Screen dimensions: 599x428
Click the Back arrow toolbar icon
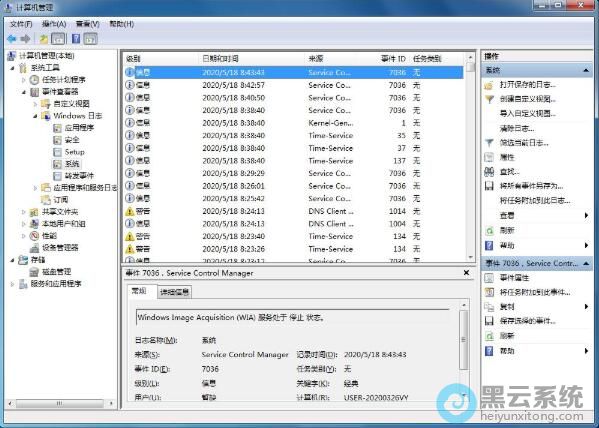click(11, 39)
